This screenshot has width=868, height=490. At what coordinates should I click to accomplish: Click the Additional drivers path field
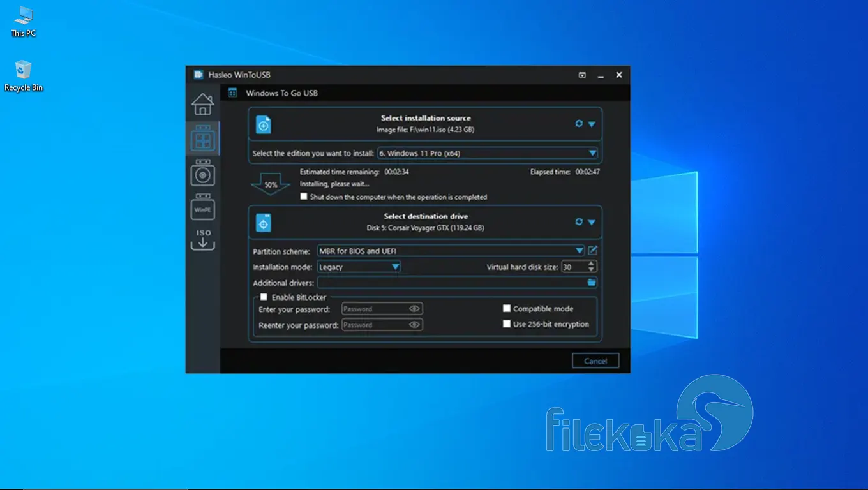click(x=452, y=283)
